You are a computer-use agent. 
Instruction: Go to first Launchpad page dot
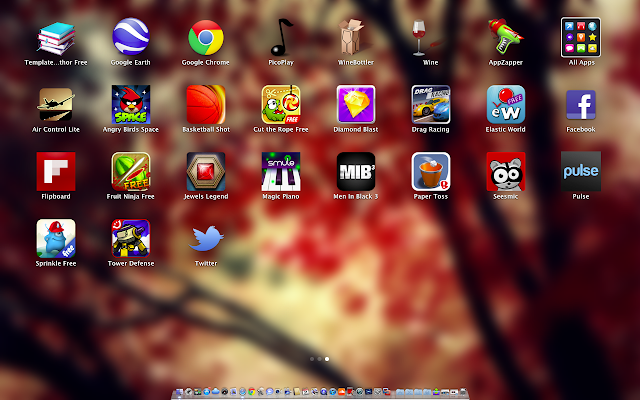(x=312, y=359)
